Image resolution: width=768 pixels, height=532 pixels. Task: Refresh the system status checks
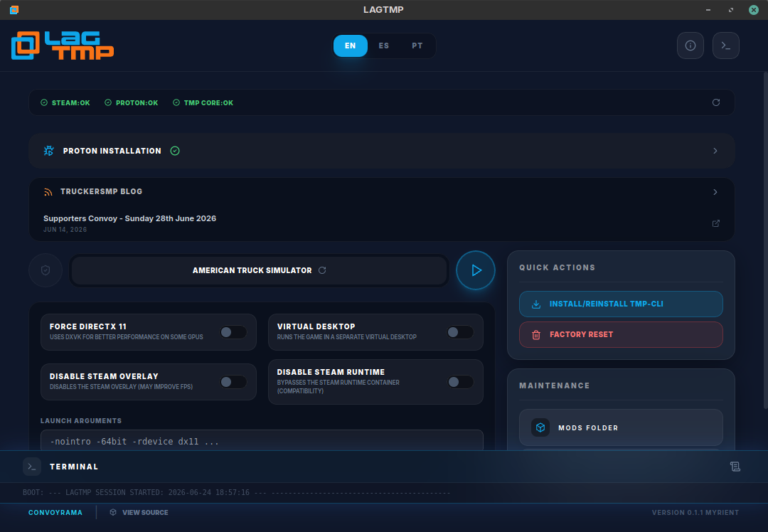[x=715, y=102]
